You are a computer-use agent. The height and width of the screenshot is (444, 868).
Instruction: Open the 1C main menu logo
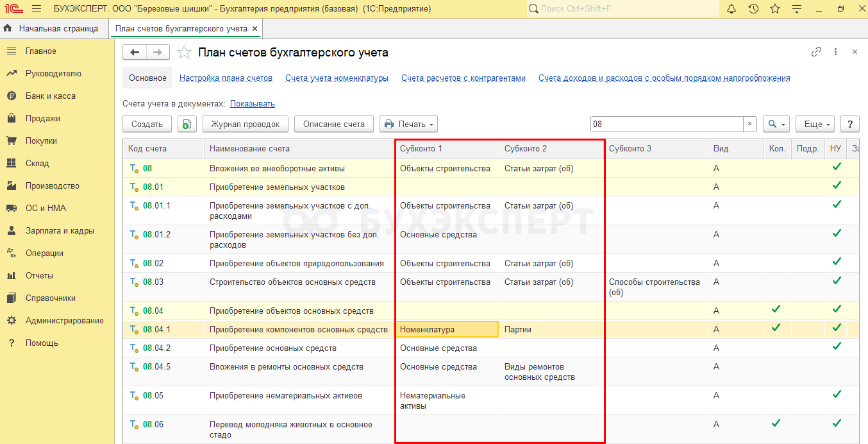12,9
